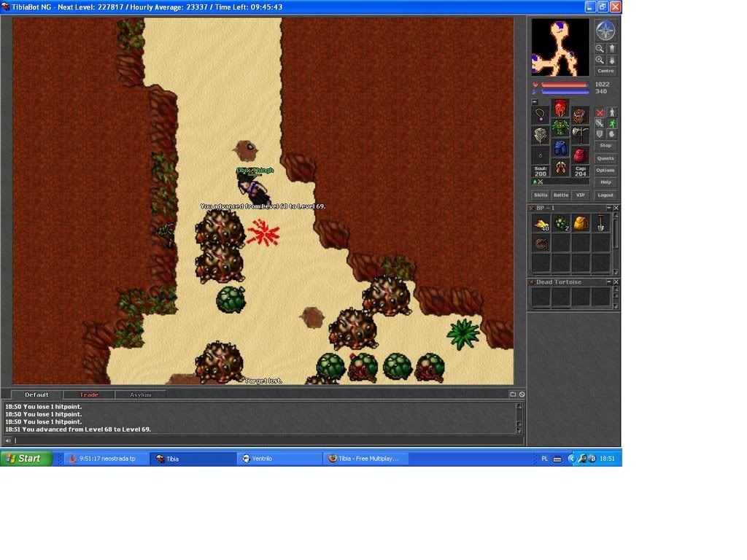Select the rope in BP-1
The image size is (747, 560).
(x=541, y=244)
